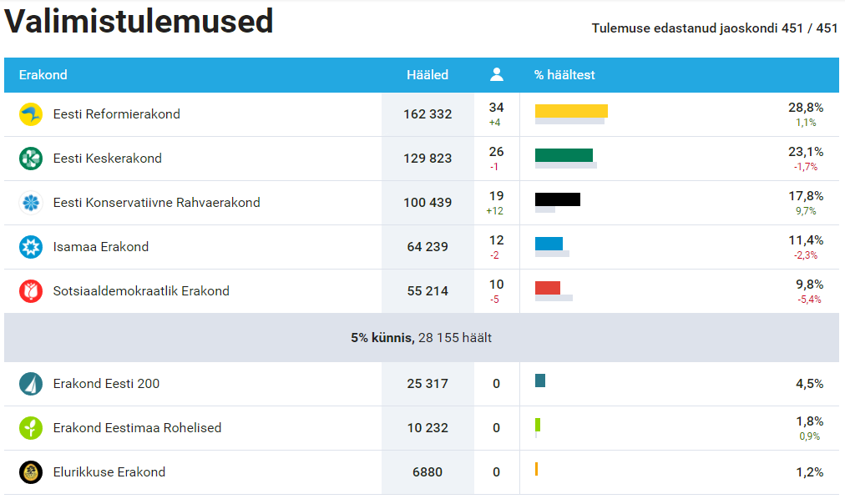
Task: Open Sotsiaaldemokraatlik Erakond party name
Action: [x=141, y=290]
